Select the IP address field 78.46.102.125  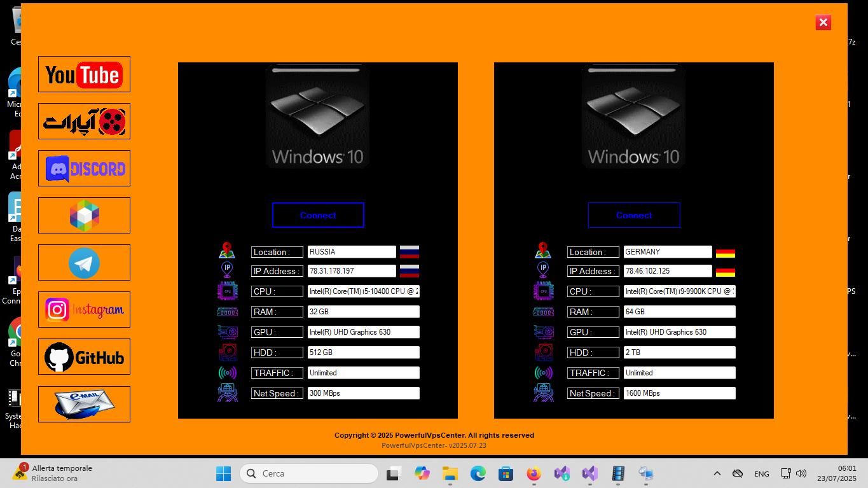tap(668, 271)
